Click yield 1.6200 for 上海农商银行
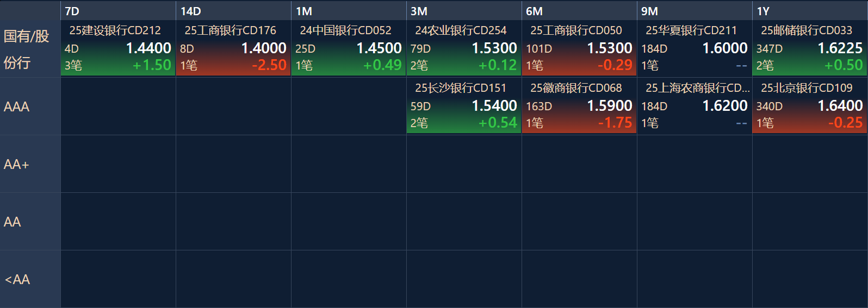The width and height of the screenshot is (868, 308). click(725, 106)
